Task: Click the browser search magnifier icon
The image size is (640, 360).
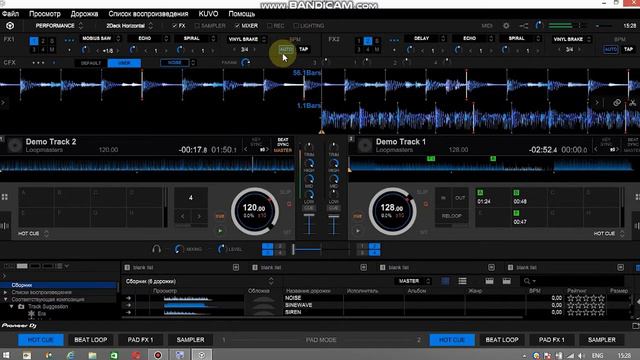Action: pyautogui.click(x=527, y=281)
